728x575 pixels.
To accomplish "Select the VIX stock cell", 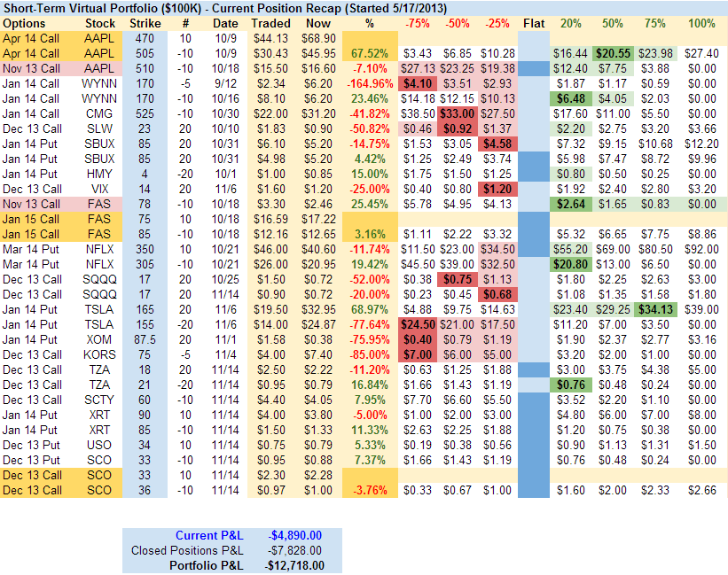I will tap(100, 189).
